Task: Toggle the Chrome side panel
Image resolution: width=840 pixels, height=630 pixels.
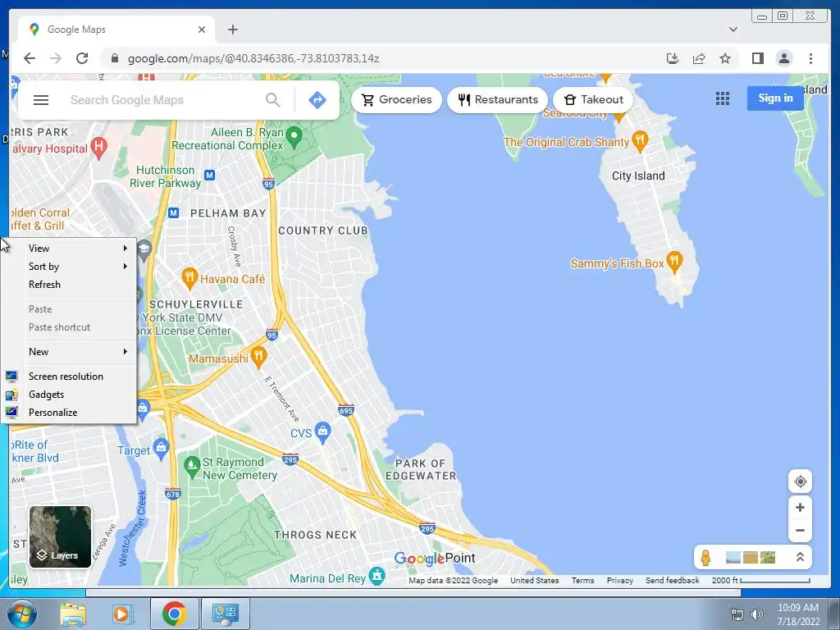Action: coord(757,58)
